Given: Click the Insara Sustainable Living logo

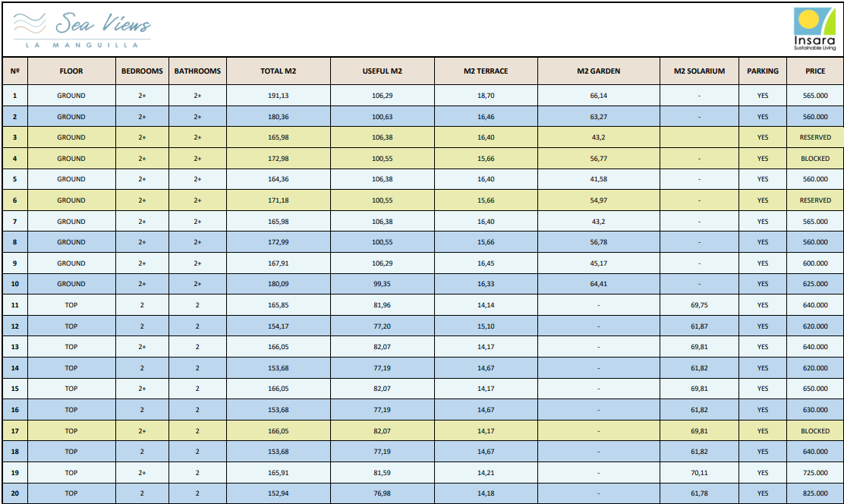Looking at the screenshot, I should (814, 30).
